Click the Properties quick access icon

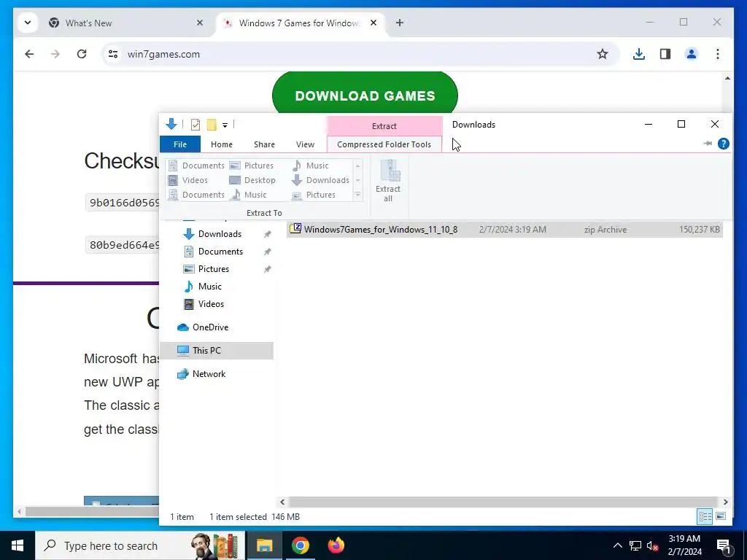[196, 125]
